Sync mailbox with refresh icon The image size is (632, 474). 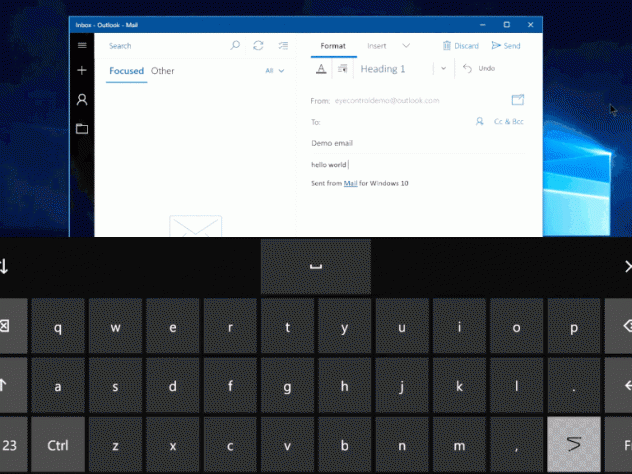tap(259, 45)
